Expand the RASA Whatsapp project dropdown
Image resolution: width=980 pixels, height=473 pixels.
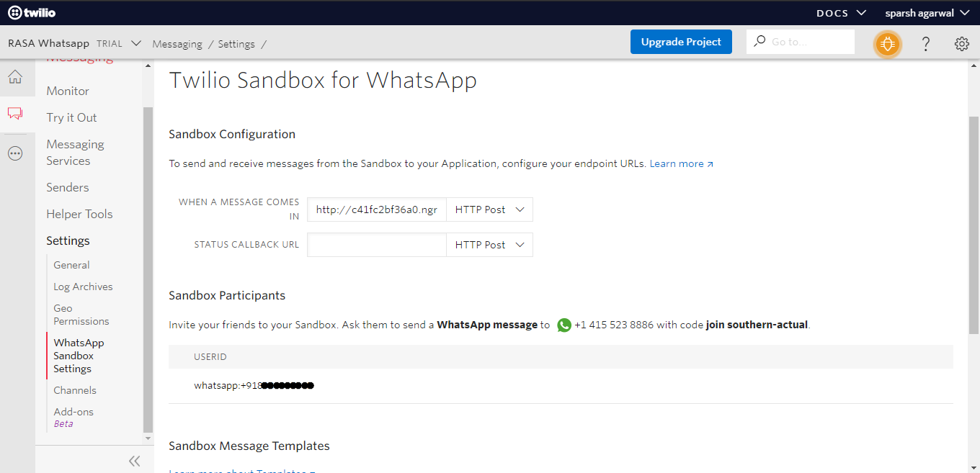coord(135,43)
